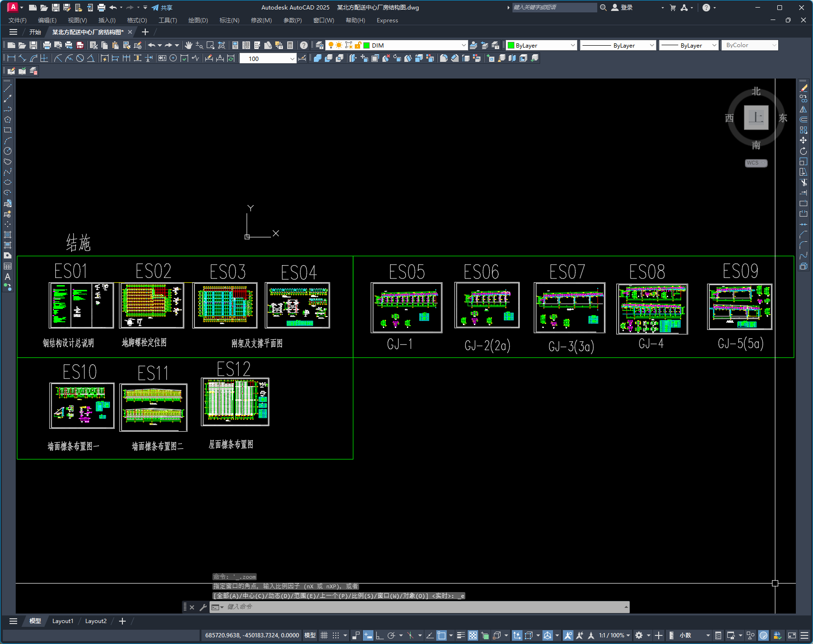Select the Rectangle draw tool

pos(8,130)
